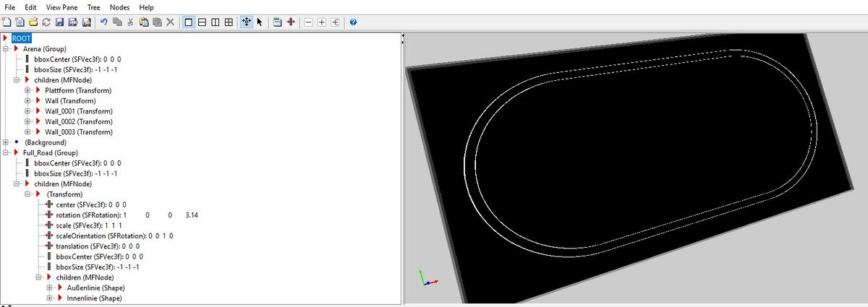868x307 pixels.
Task: Click the rotation field value 3.14
Action: [x=192, y=215]
